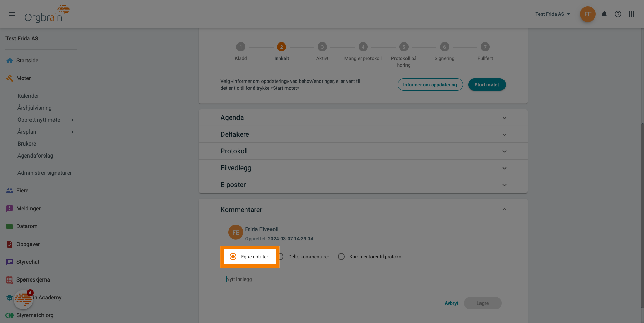Click the Meldinger message icon
The width and height of the screenshot is (644, 323).
click(10, 209)
